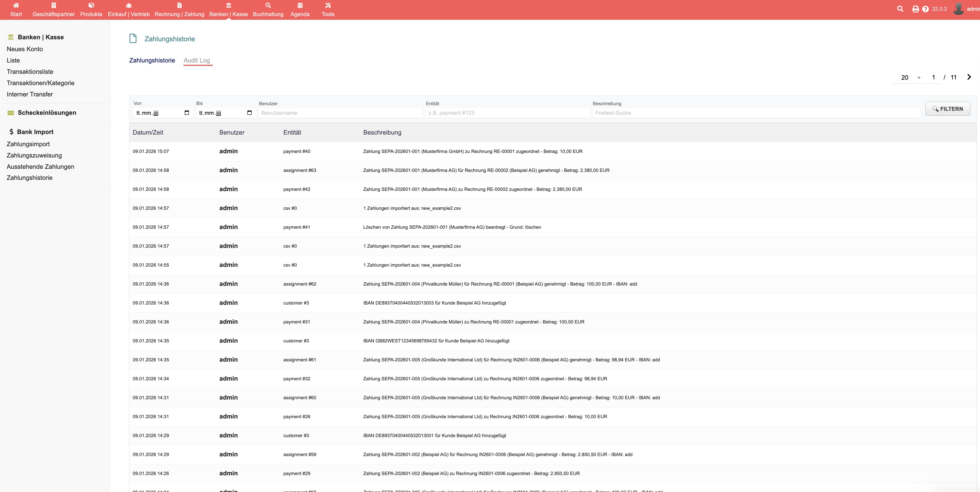The width and height of the screenshot is (980, 492).
Task: Click the printer icon in top bar
Action: click(915, 9)
